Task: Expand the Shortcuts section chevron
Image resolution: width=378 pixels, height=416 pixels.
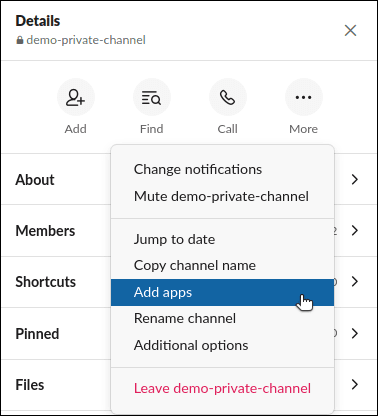Action: tap(355, 281)
